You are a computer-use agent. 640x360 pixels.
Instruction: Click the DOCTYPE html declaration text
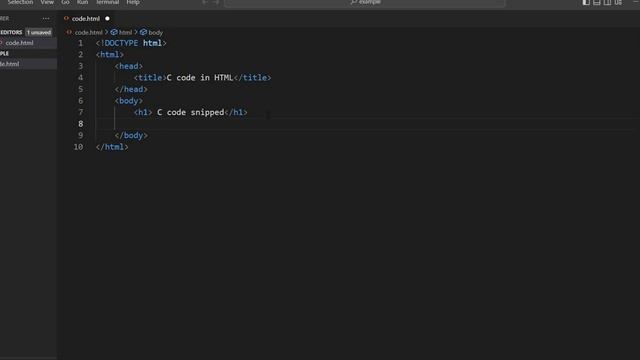131,43
